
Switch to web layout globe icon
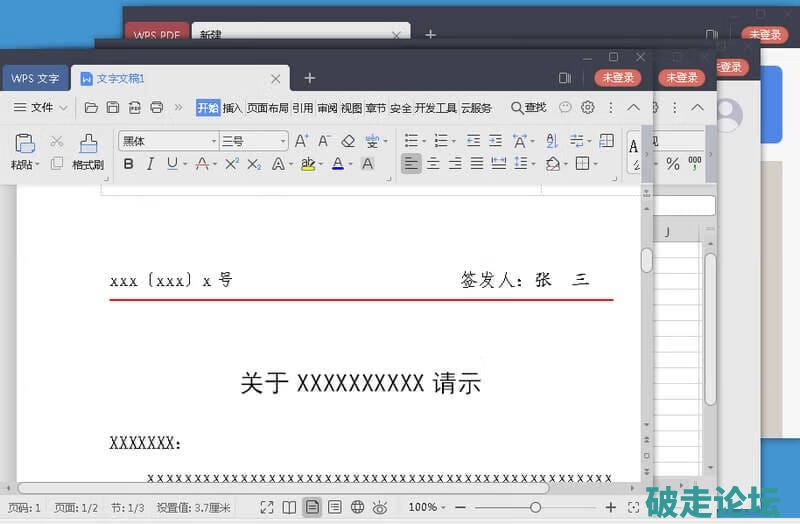[357, 507]
